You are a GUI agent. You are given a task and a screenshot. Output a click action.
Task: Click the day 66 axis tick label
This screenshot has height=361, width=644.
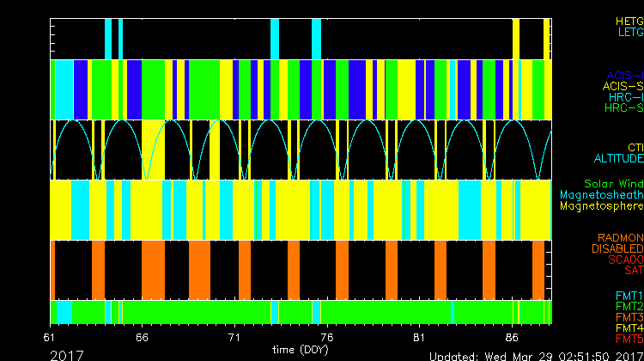(143, 337)
